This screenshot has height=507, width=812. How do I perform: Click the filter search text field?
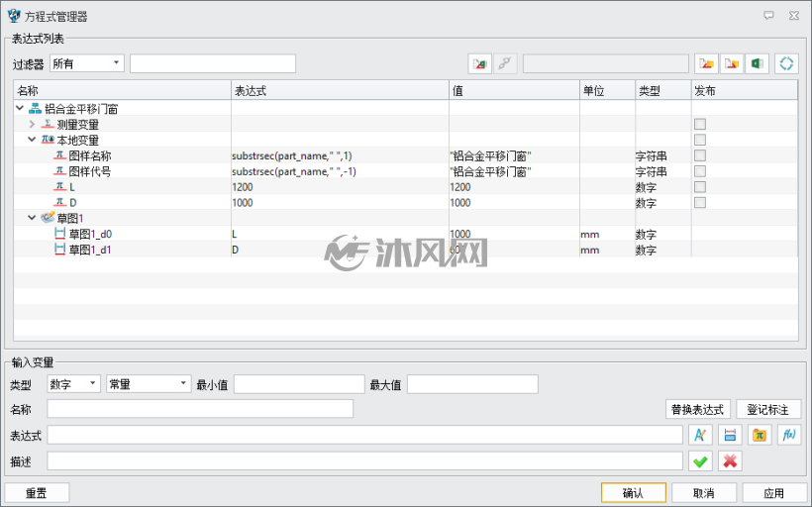coord(213,63)
